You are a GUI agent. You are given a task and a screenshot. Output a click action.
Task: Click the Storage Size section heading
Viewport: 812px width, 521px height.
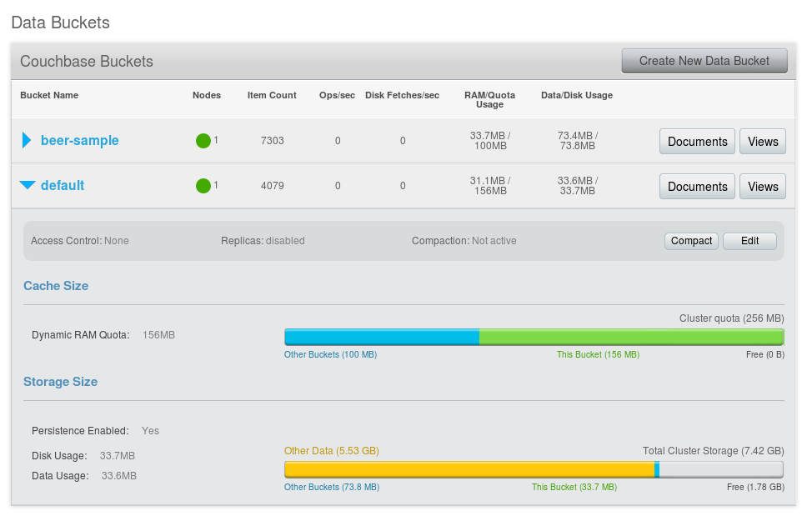[x=61, y=382]
